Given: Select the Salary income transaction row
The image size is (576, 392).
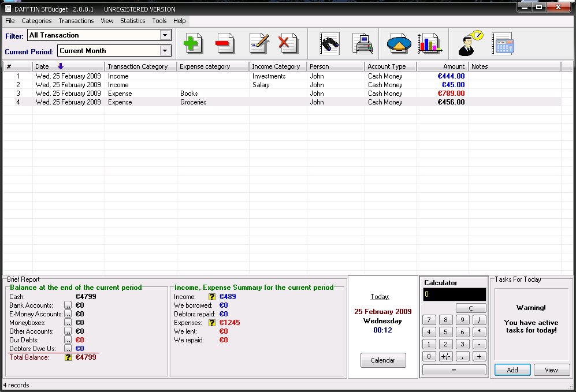Looking at the screenshot, I should tap(282, 85).
